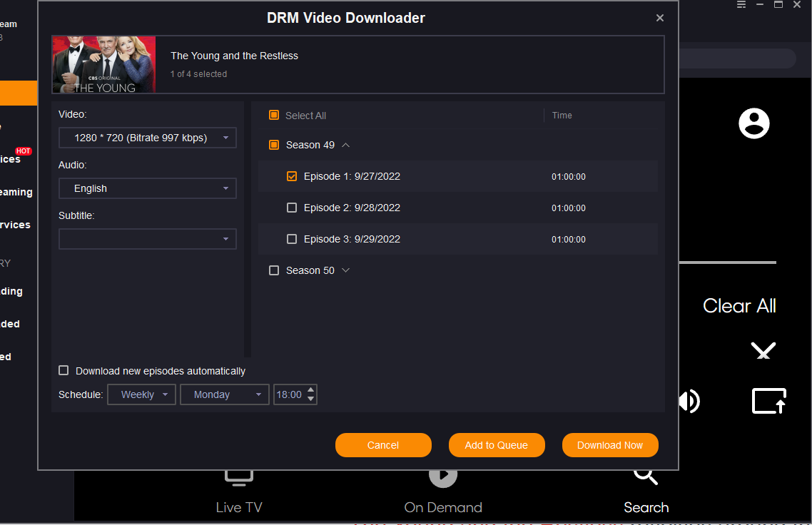812x525 pixels.
Task: Maximize the main application window
Action: coord(778,5)
